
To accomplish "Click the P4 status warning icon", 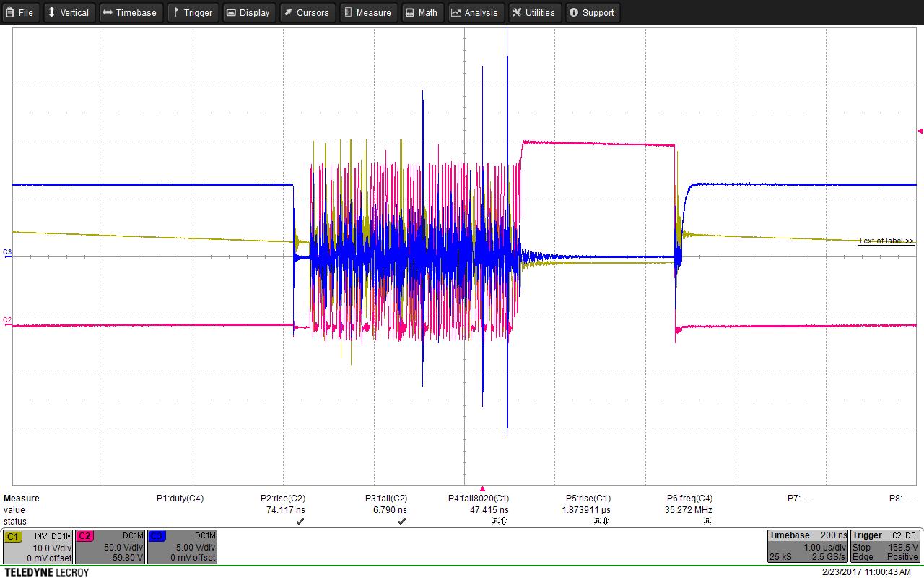I will pos(500,521).
